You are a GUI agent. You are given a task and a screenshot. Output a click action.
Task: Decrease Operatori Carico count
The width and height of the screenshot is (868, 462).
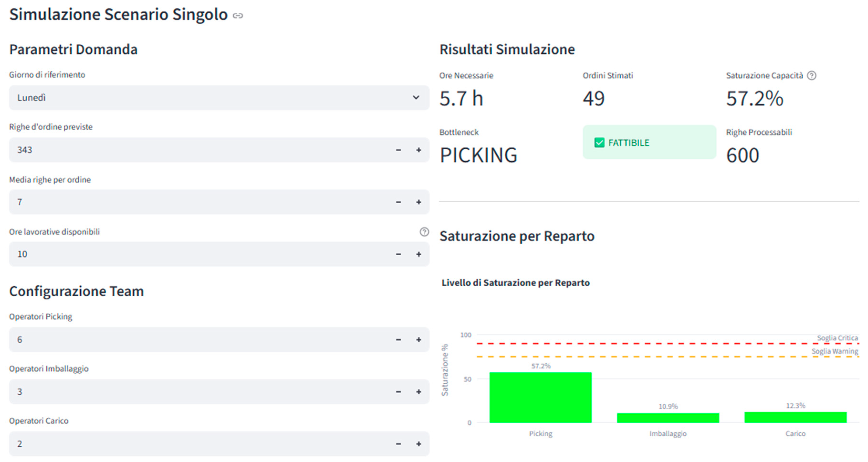(x=398, y=444)
